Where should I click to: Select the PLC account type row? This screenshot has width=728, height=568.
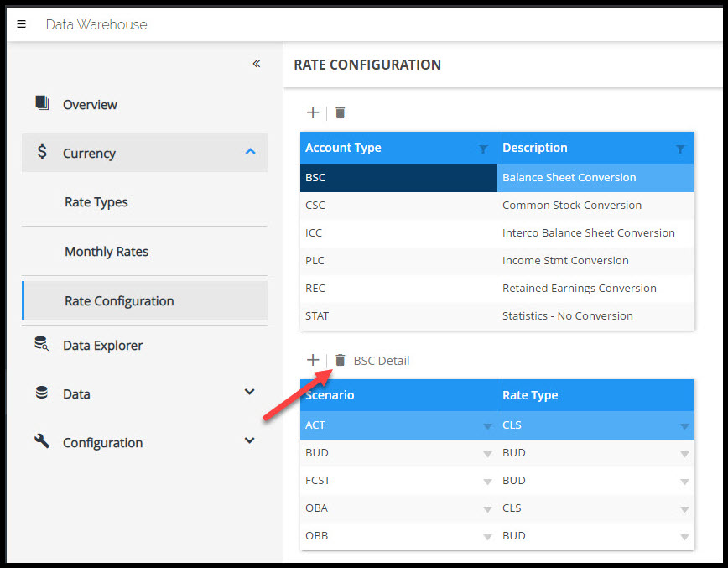point(315,260)
